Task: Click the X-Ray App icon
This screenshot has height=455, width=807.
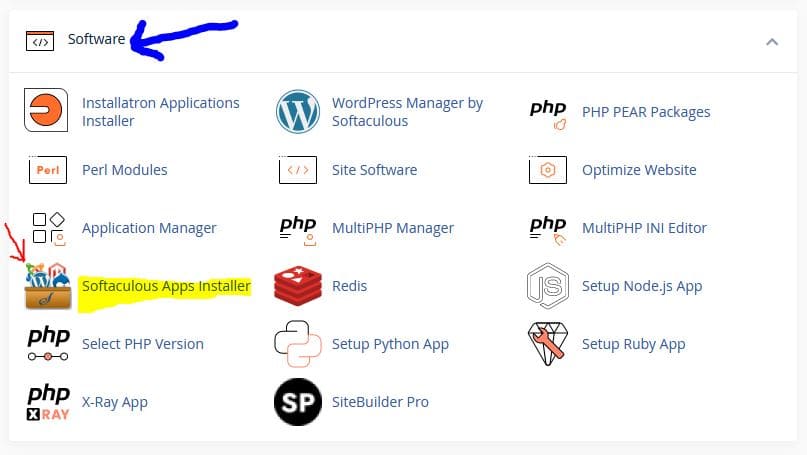Action: click(48, 402)
